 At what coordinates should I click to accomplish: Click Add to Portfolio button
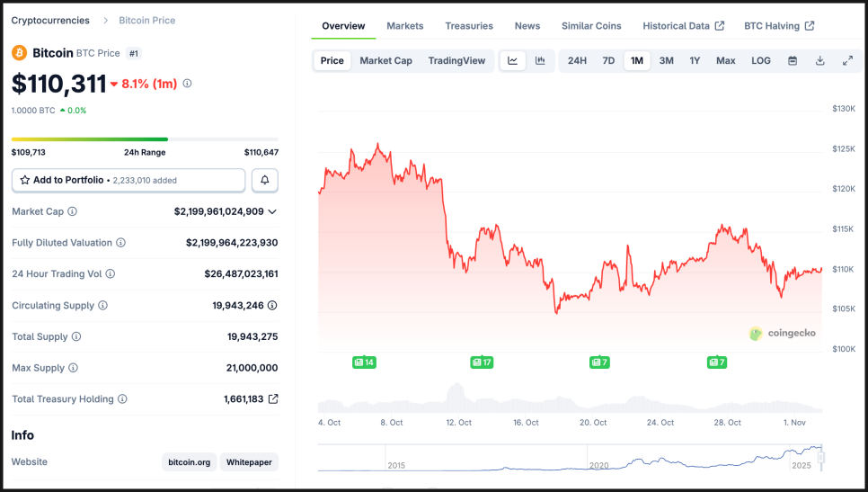(x=128, y=181)
